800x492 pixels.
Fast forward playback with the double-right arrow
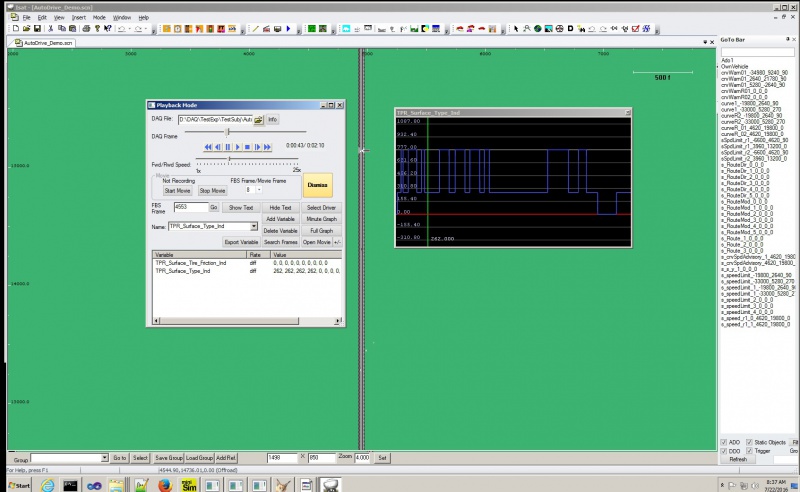point(267,147)
